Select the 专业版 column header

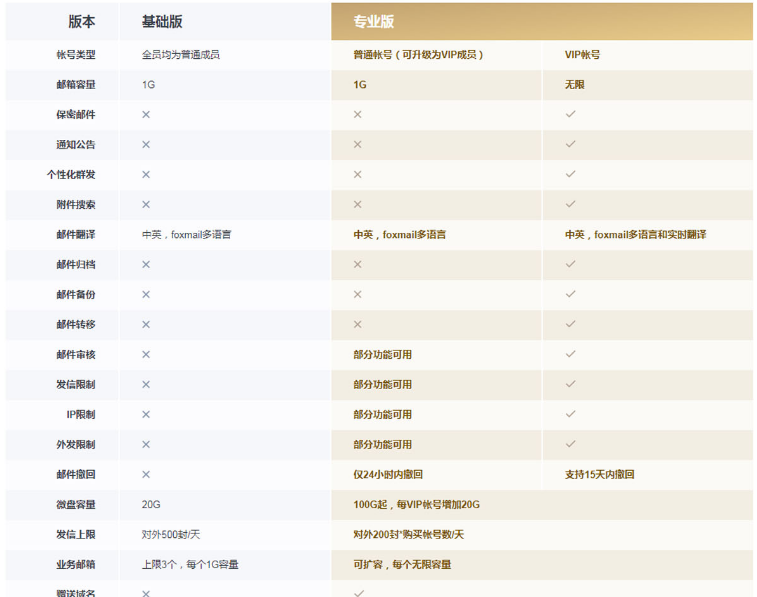[372, 22]
